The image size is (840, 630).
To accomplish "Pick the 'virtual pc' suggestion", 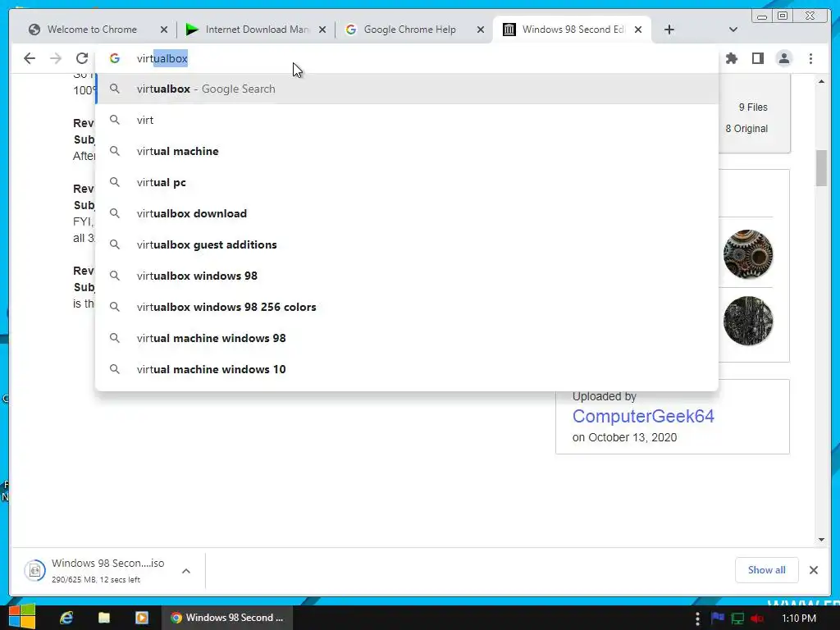I will [407, 182].
